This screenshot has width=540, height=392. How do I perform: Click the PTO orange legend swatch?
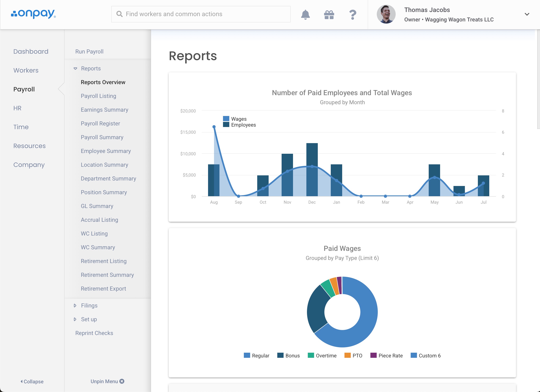pyautogui.click(x=347, y=355)
